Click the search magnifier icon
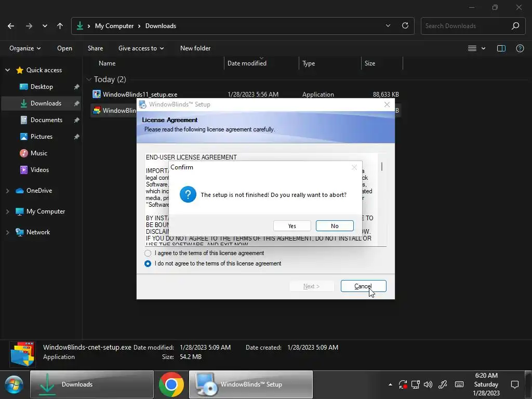This screenshot has height=399, width=532. pyautogui.click(x=515, y=26)
